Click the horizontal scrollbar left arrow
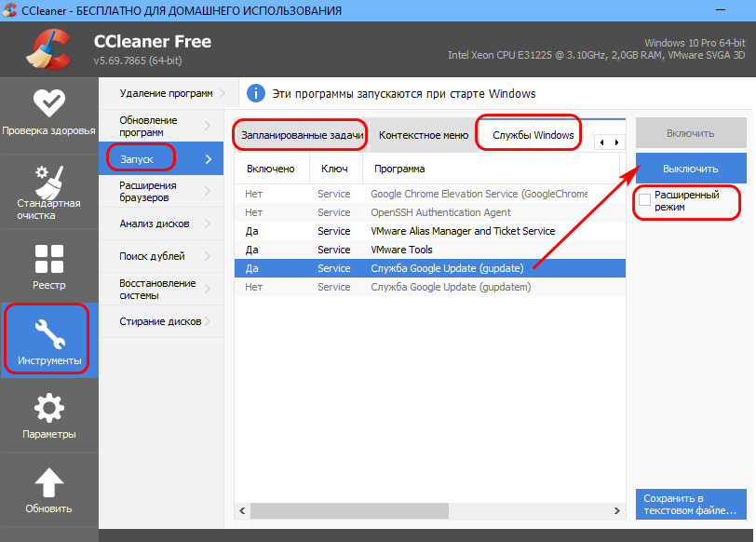Viewport: 756px width, 542px height. click(242, 510)
